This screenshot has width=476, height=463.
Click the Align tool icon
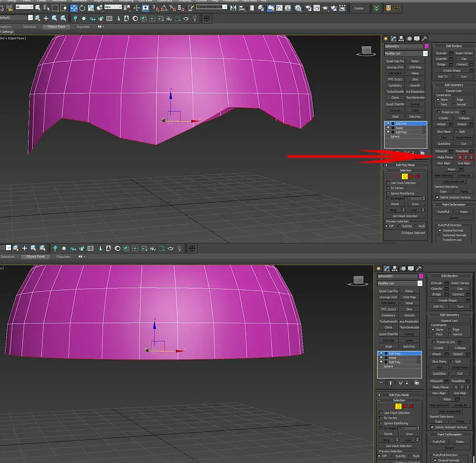242,8
